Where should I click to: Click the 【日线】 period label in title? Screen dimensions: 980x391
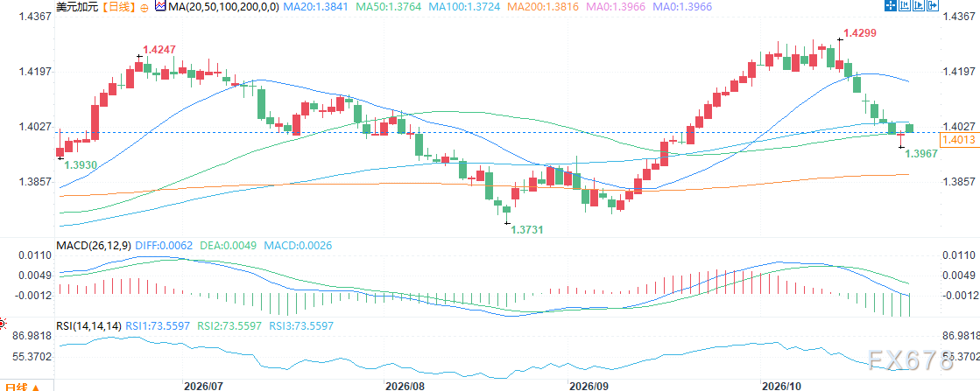pos(119,7)
